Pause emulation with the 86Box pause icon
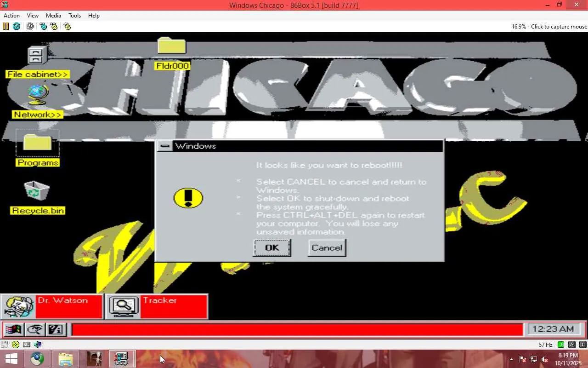The width and height of the screenshot is (588, 368). pos(6,26)
